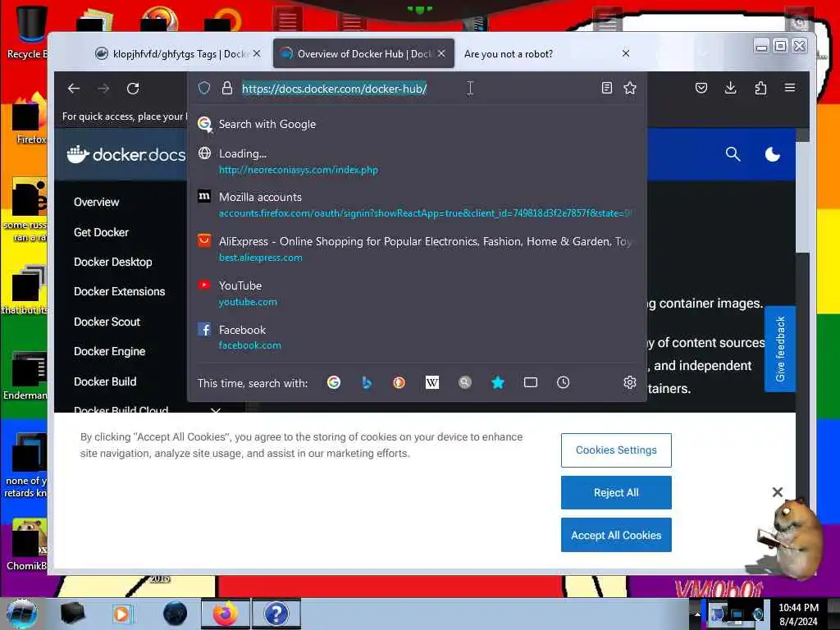This screenshot has width=840, height=630.
Task: Open Docker Extensions sidebar link
Action: (x=120, y=291)
